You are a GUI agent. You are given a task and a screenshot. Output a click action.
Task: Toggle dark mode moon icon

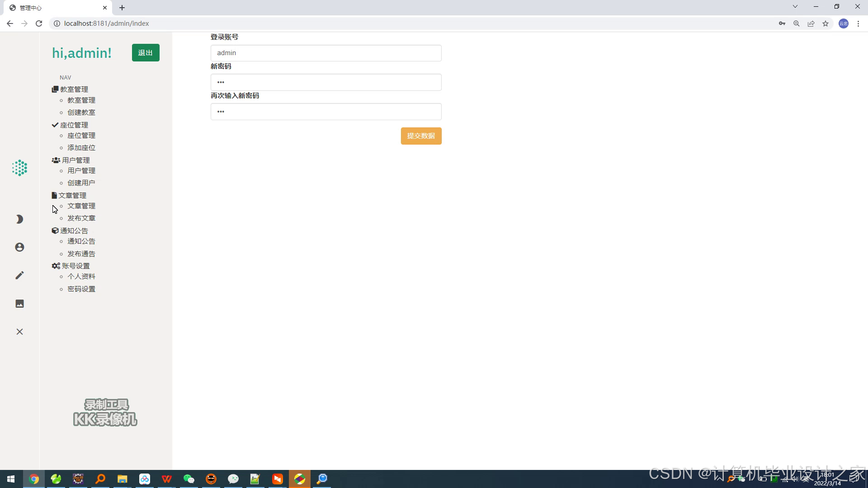(19, 219)
